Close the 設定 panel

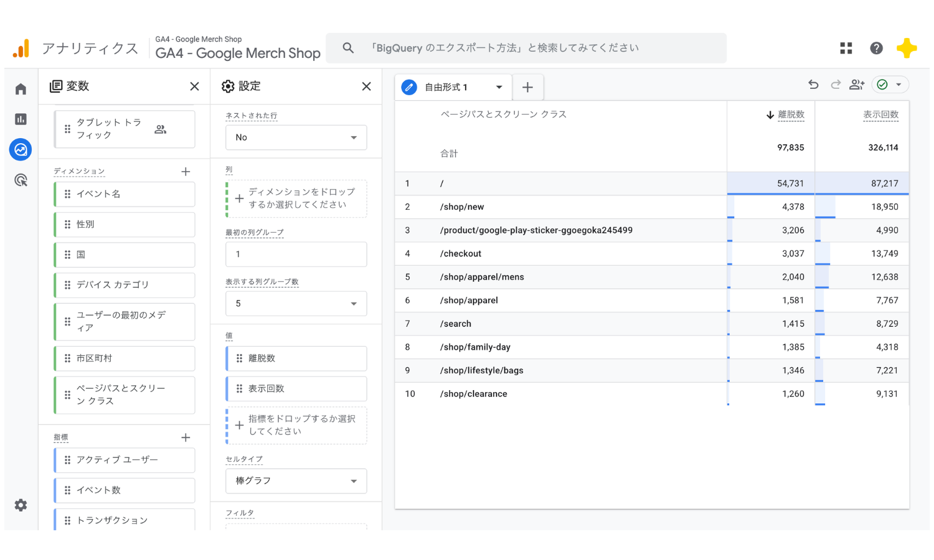(366, 86)
